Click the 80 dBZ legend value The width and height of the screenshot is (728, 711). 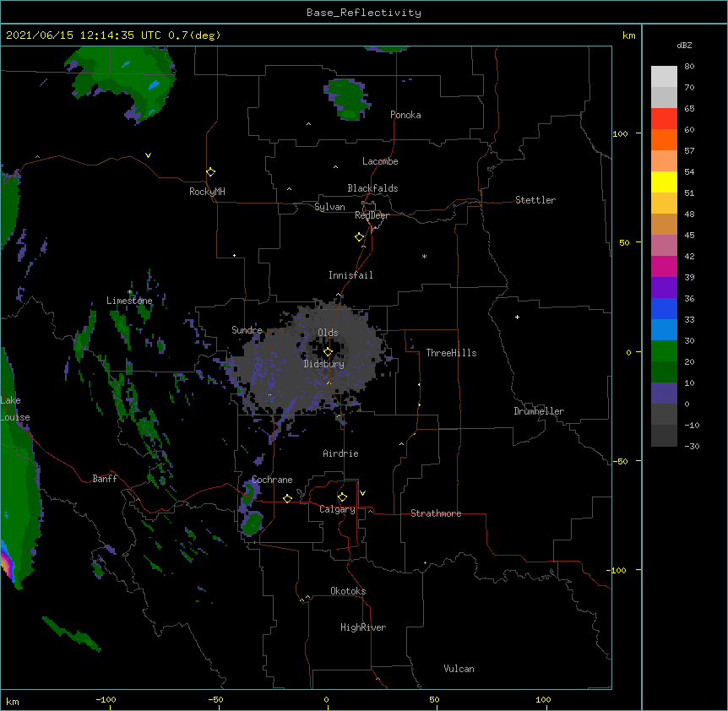689,67
